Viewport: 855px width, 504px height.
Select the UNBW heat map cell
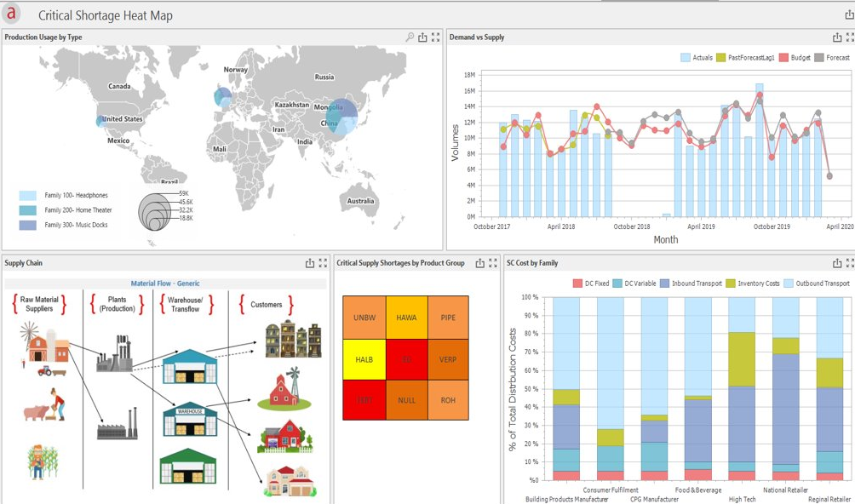pos(364,318)
